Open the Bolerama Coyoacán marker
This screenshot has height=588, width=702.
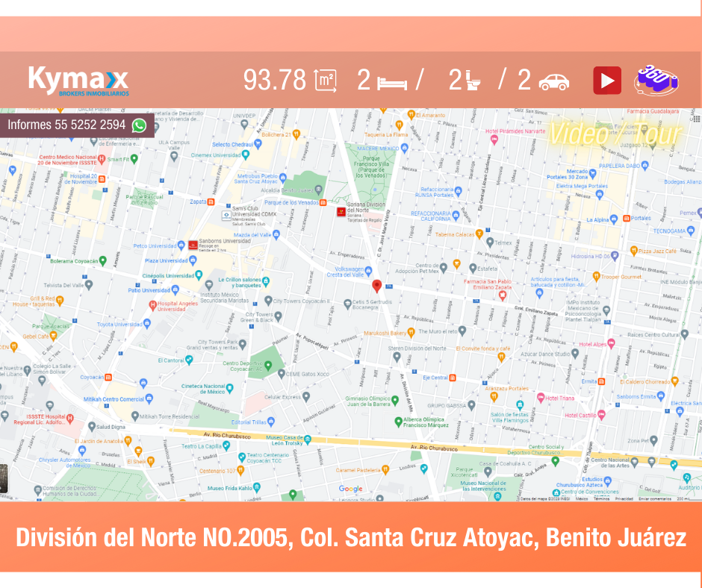point(103,260)
